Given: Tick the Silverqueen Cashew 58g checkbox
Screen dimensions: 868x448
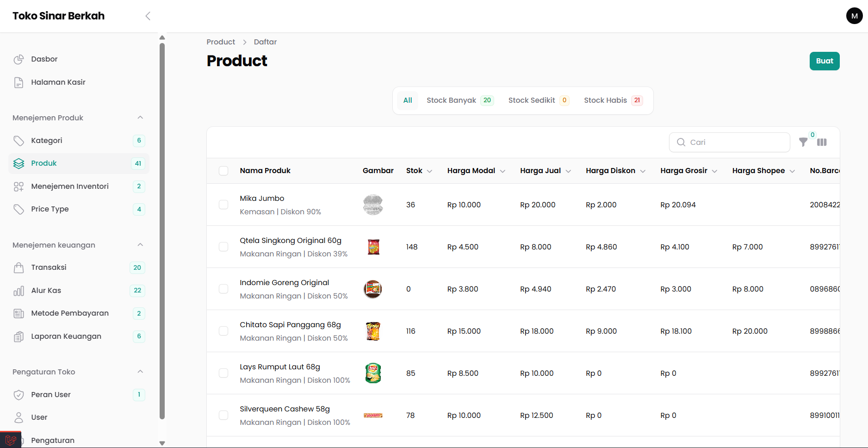Looking at the screenshot, I should click(x=223, y=415).
